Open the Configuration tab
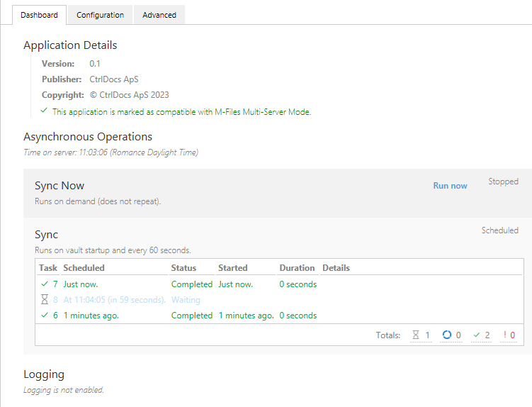Screen dimensions: 532x407 pyautogui.click(x=100, y=15)
